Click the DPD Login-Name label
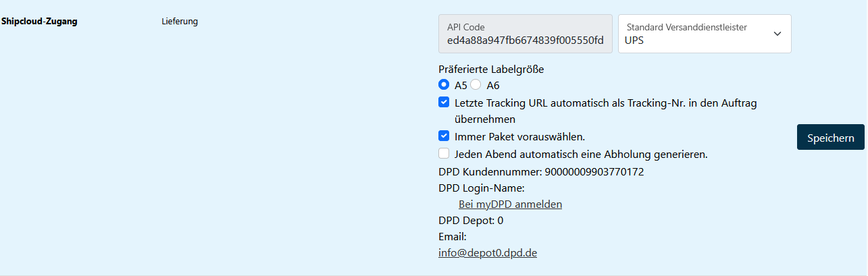 click(482, 188)
